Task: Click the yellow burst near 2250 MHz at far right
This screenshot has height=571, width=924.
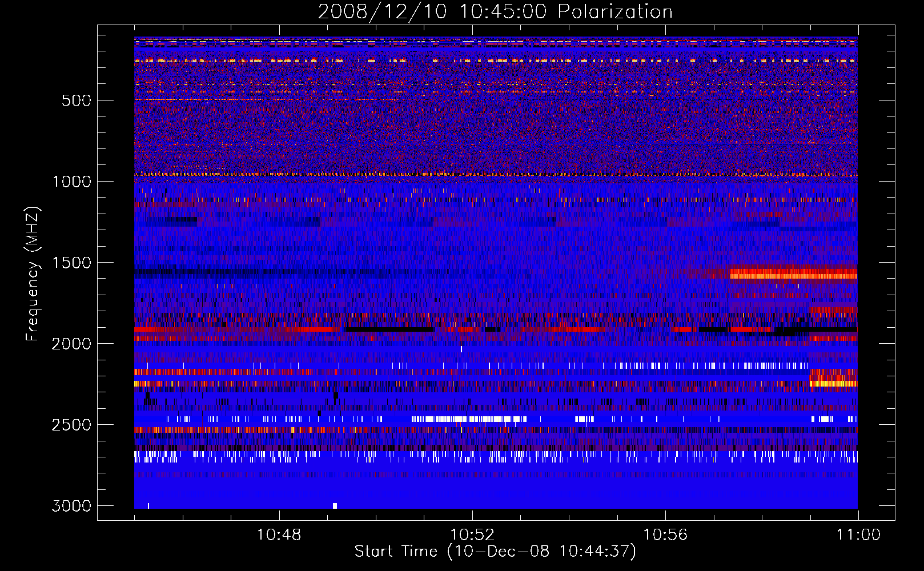Action: [834, 384]
